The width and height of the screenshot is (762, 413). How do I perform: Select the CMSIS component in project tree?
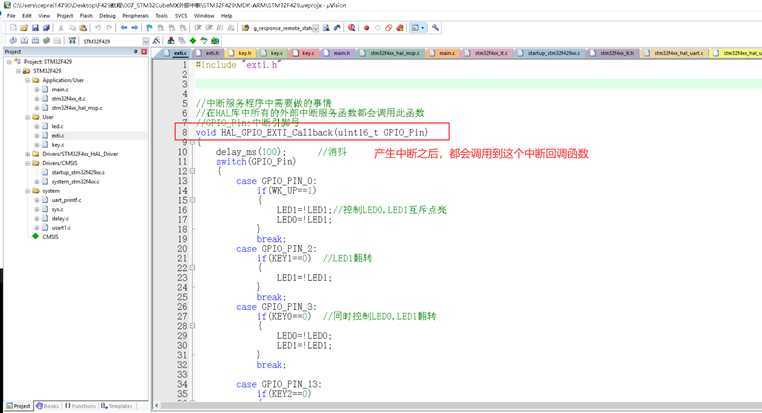[x=50, y=237]
